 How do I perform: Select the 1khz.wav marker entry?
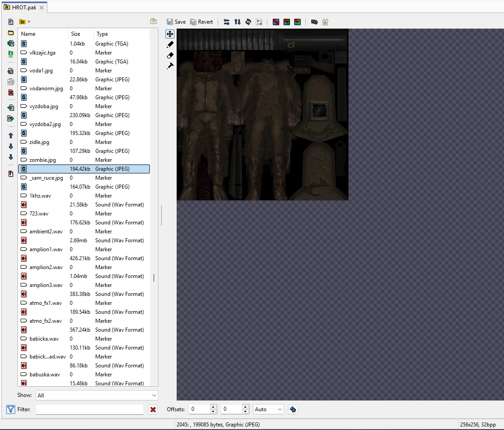(x=84, y=196)
